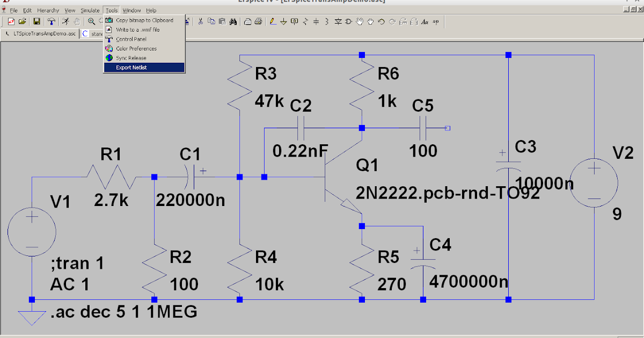Screen dimensions: 644x338
Task: Place an Inductor component
Action: tap(327, 21)
